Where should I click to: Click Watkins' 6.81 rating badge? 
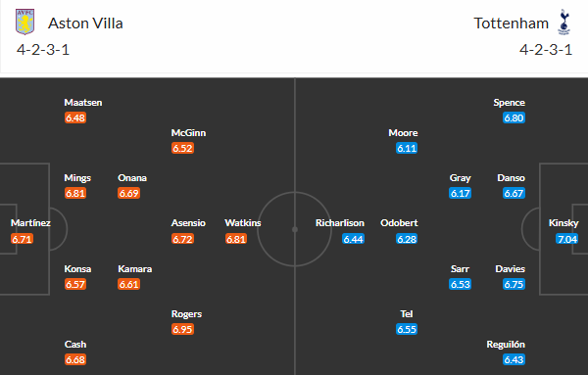pyautogui.click(x=236, y=239)
